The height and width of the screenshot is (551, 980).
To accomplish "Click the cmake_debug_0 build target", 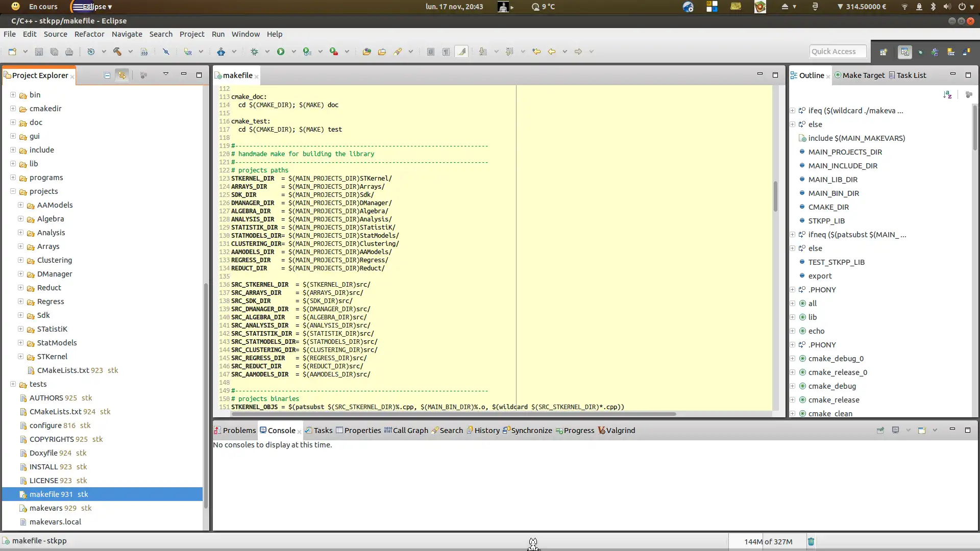I will point(837,358).
